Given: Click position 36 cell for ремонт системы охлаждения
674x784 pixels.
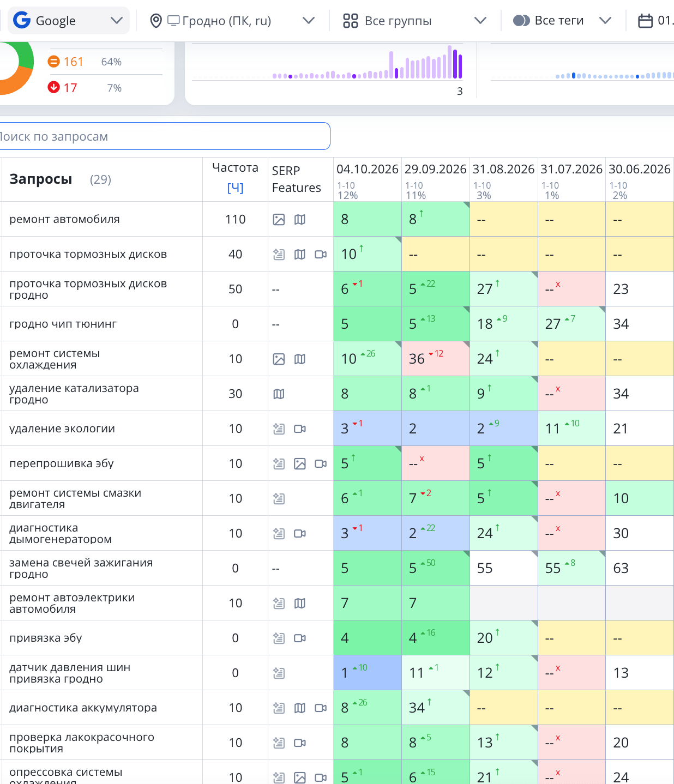Looking at the screenshot, I should [436, 359].
